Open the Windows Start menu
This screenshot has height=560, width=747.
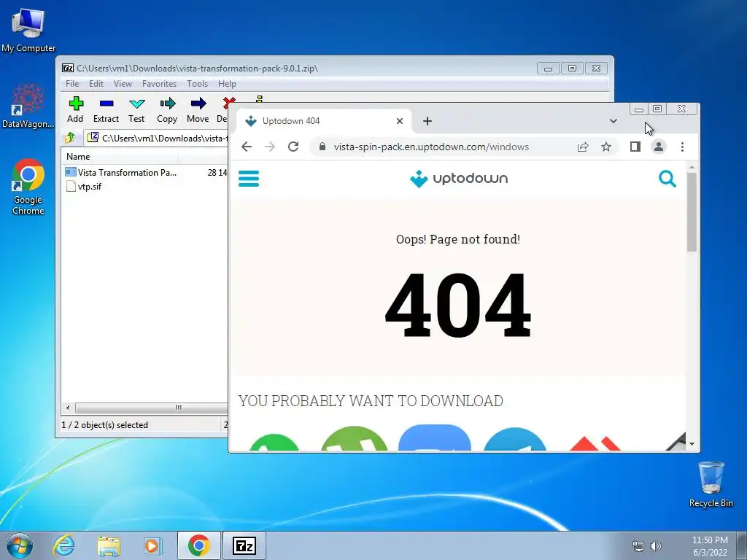coord(20,545)
